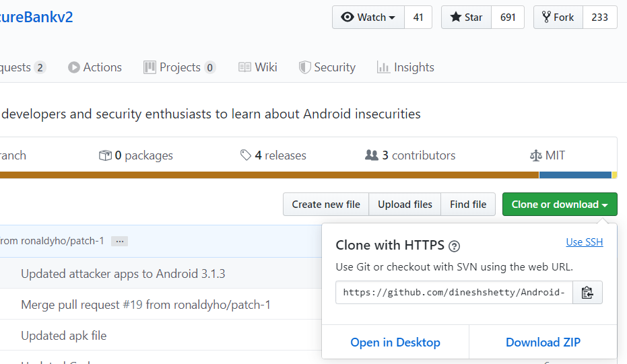Click the language breakdown color bar

pyautogui.click(x=269, y=176)
